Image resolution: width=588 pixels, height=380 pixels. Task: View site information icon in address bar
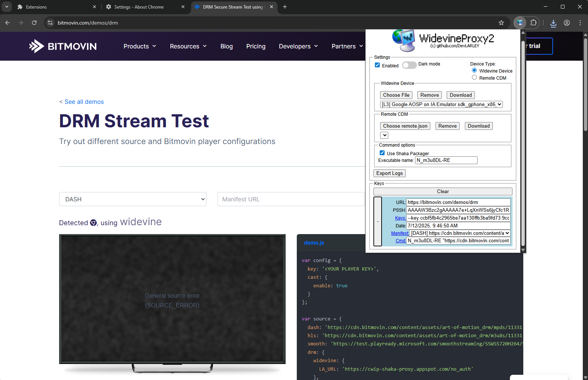coord(50,23)
